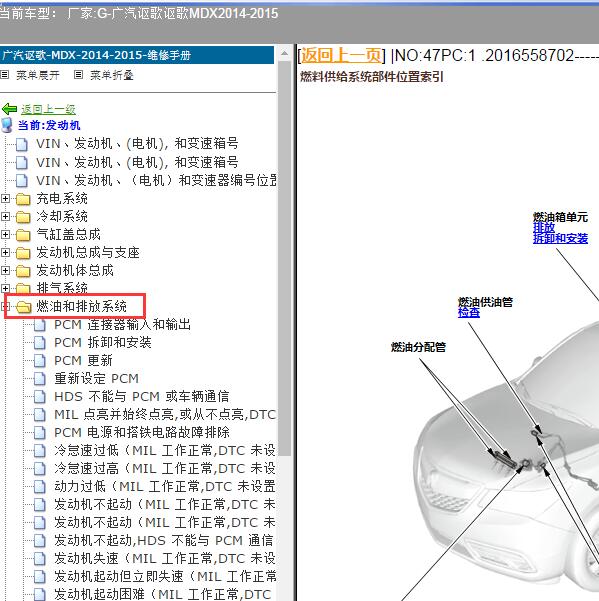Click the 菜单折叠 label

pos(112,75)
